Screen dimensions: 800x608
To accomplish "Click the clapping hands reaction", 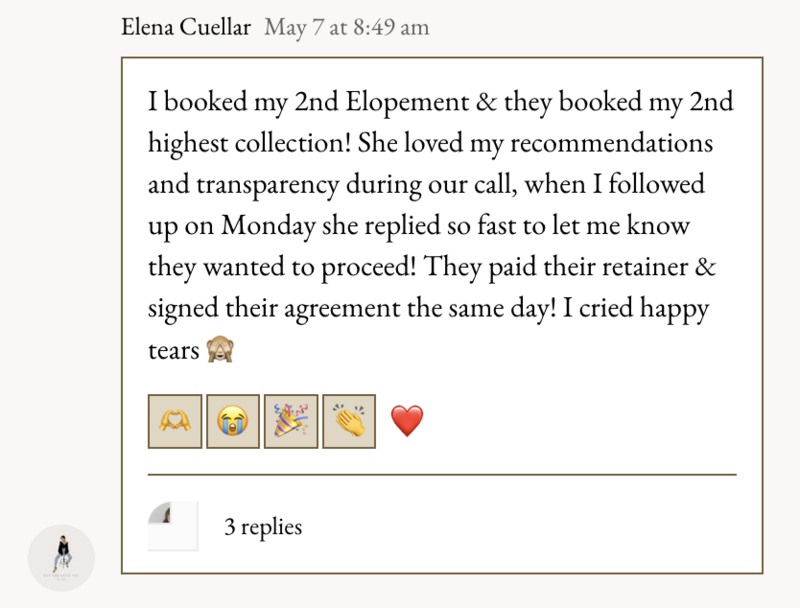I will (349, 421).
